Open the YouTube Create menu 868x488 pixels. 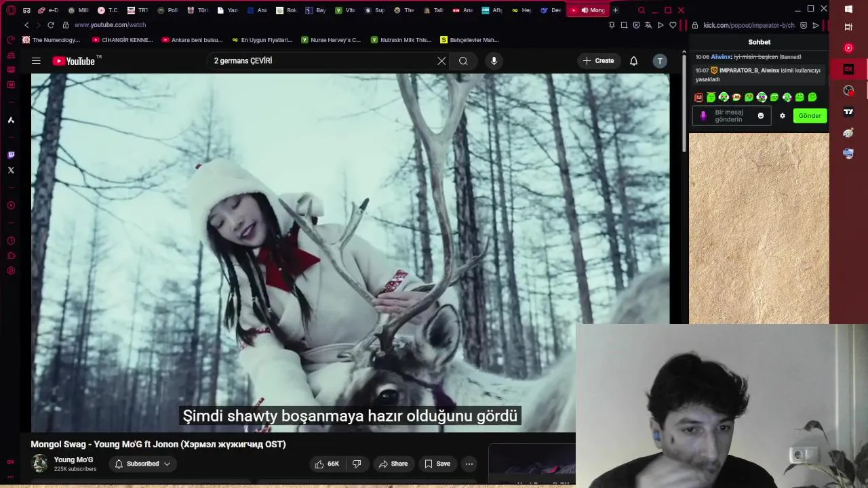point(598,61)
